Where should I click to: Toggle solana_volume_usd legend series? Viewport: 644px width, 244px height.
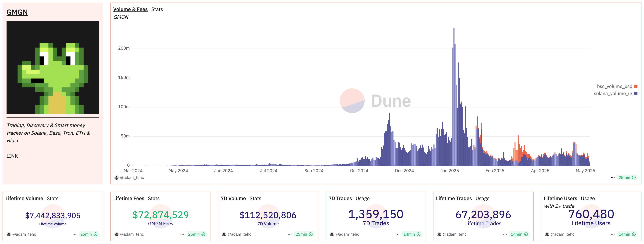click(613, 94)
